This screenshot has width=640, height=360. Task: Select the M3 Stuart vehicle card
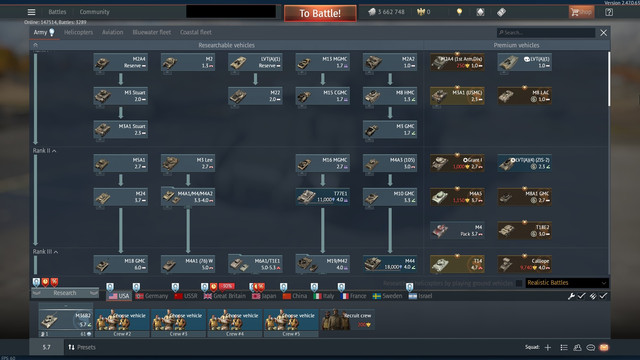[x=120, y=96]
